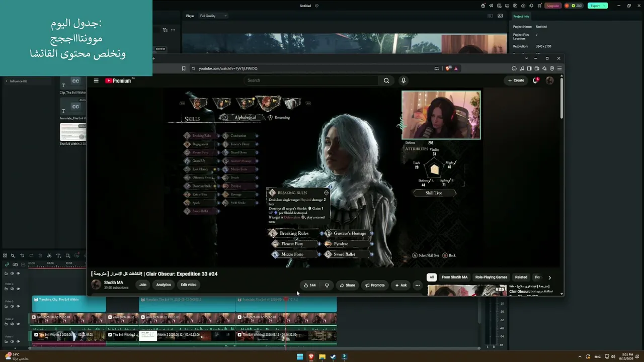Screen dimensions: 644x362
Task: Open the media panel more options ellipsis
Action: click(173, 30)
